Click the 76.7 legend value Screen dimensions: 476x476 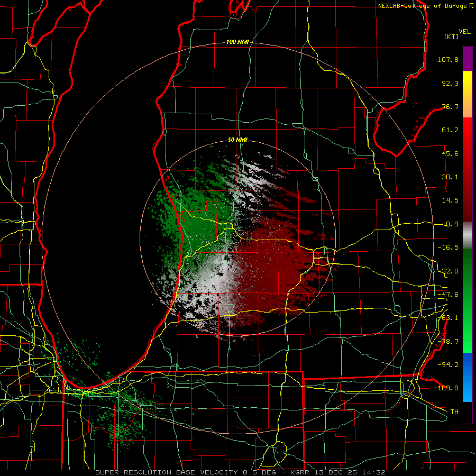click(450, 106)
